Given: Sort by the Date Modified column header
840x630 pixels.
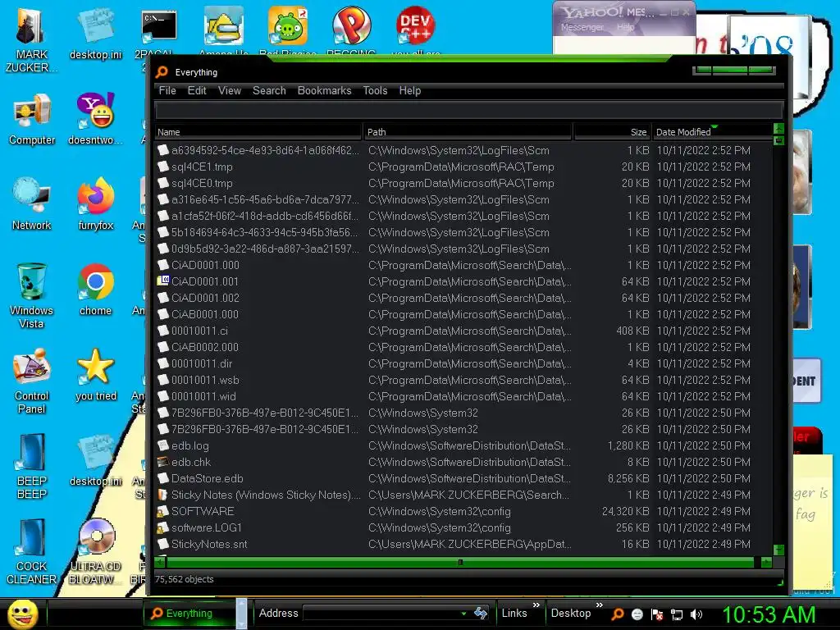Looking at the screenshot, I should [713, 132].
